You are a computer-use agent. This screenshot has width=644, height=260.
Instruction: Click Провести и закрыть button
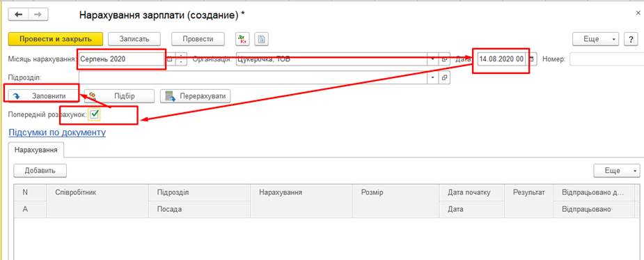56,39
